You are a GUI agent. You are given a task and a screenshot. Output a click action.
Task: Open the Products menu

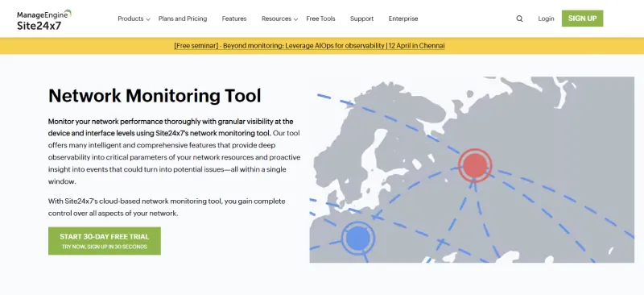(130, 19)
